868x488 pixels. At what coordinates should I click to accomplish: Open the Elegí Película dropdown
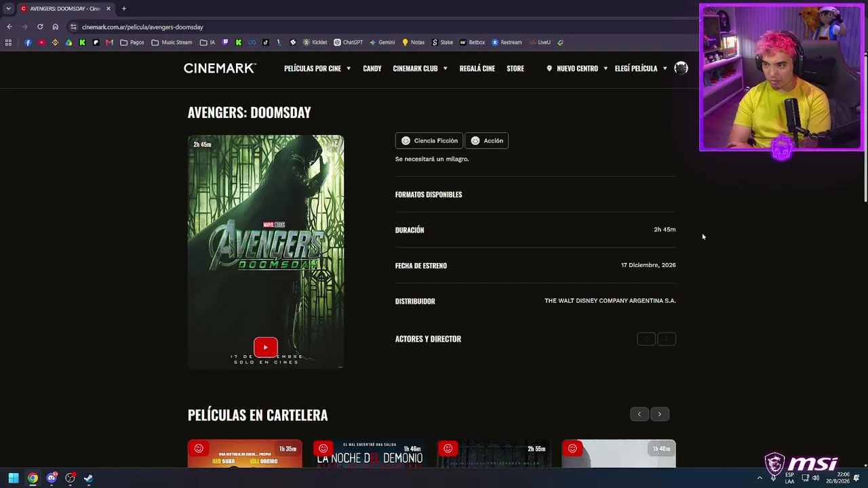641,68
